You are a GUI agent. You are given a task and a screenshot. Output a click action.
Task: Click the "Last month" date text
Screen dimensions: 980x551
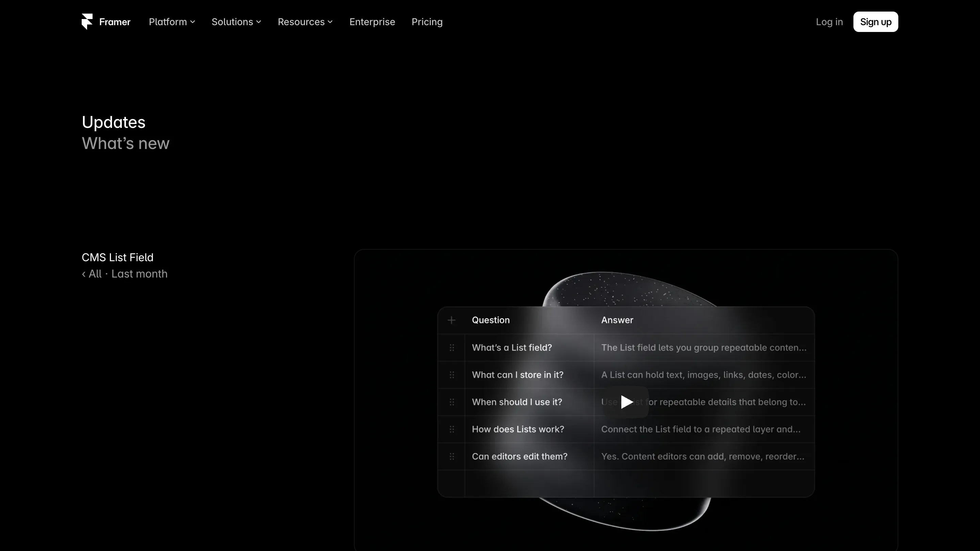coord(139,274)
